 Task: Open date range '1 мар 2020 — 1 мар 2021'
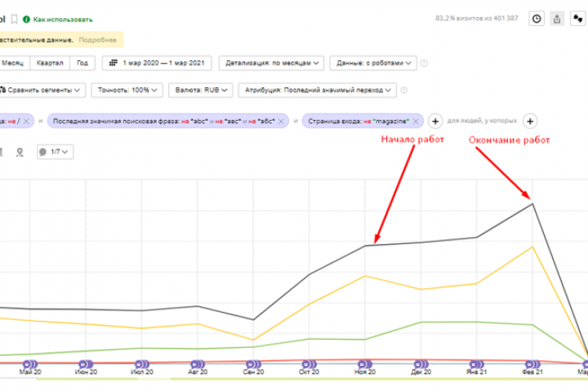[x=157, y=63]
